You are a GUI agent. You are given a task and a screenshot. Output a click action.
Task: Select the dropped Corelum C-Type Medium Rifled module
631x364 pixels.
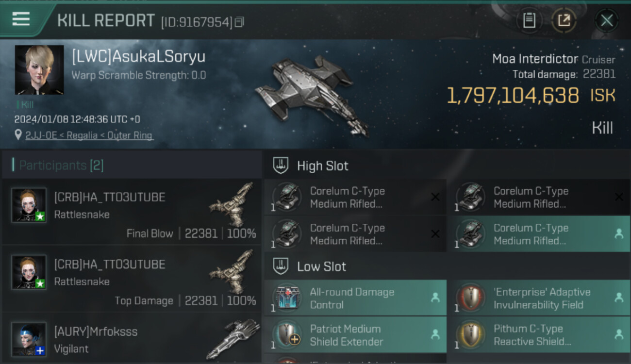click(539, 234)
